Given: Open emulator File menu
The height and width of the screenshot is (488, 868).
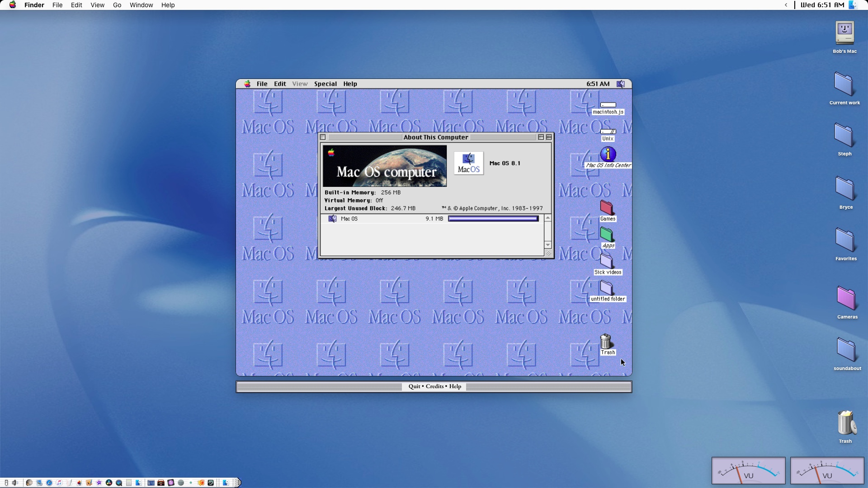Looking at the screenshot, I should [262, 84].
